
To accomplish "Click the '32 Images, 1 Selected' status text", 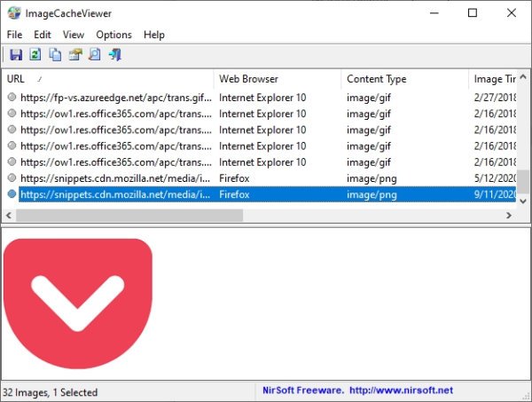I will click(51, 392).
